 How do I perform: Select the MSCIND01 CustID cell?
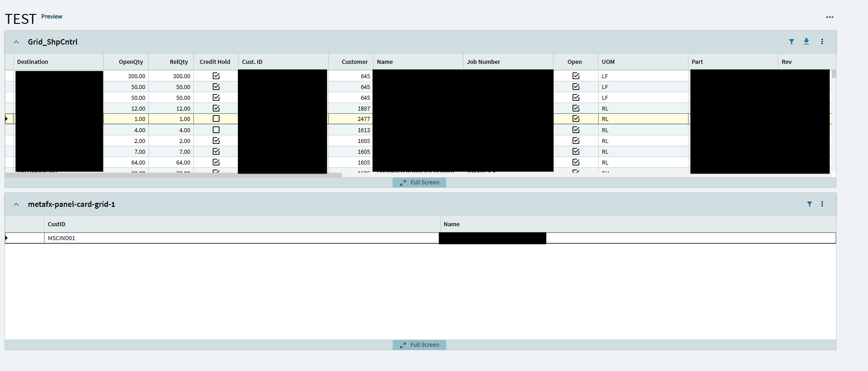coord(242,238)
